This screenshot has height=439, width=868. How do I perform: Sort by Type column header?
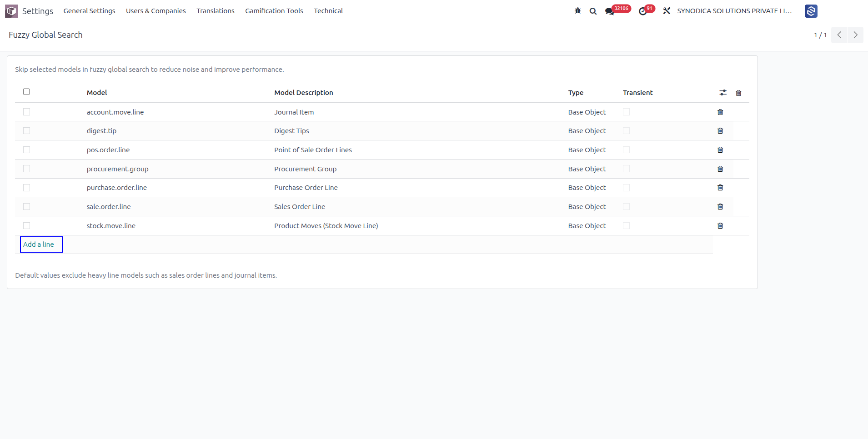point(576,93)
